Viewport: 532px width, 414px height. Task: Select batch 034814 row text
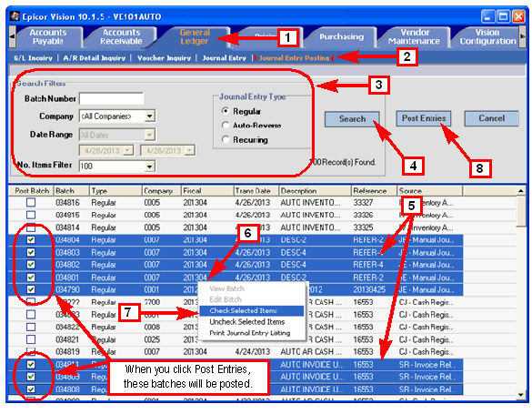tap(67, 227)
